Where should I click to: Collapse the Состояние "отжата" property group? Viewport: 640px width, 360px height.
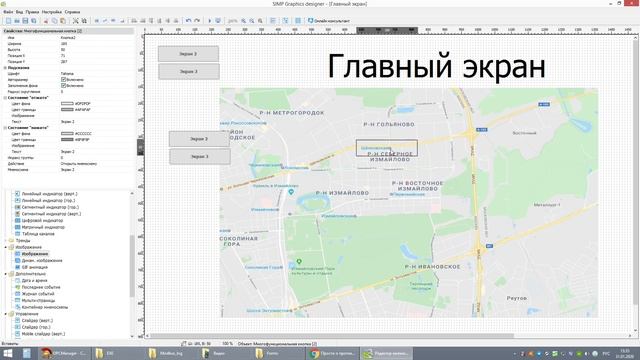click(5, 98)
